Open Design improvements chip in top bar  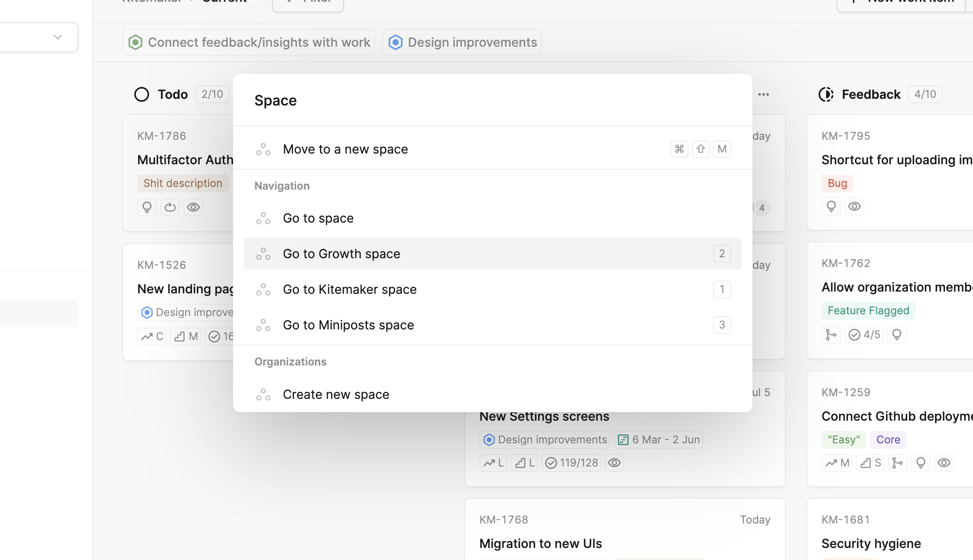click(x=462, y=42)
